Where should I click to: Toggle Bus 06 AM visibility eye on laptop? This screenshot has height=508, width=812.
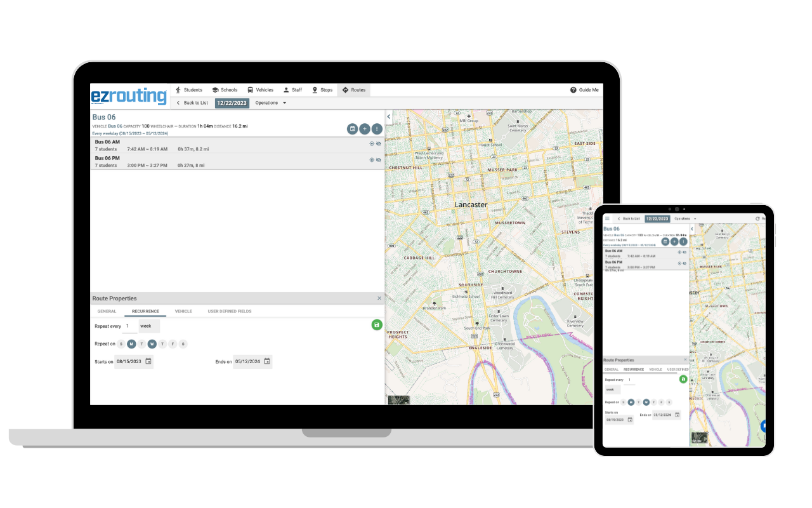tap(379, 144)
